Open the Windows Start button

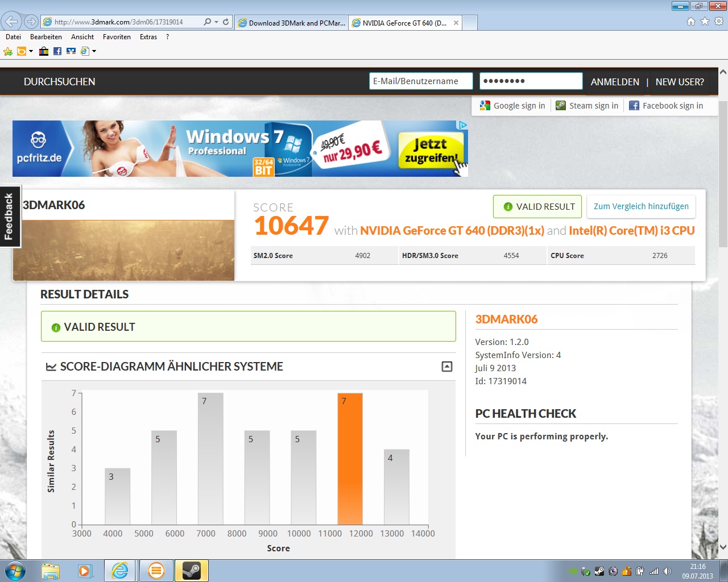(15, 570)
